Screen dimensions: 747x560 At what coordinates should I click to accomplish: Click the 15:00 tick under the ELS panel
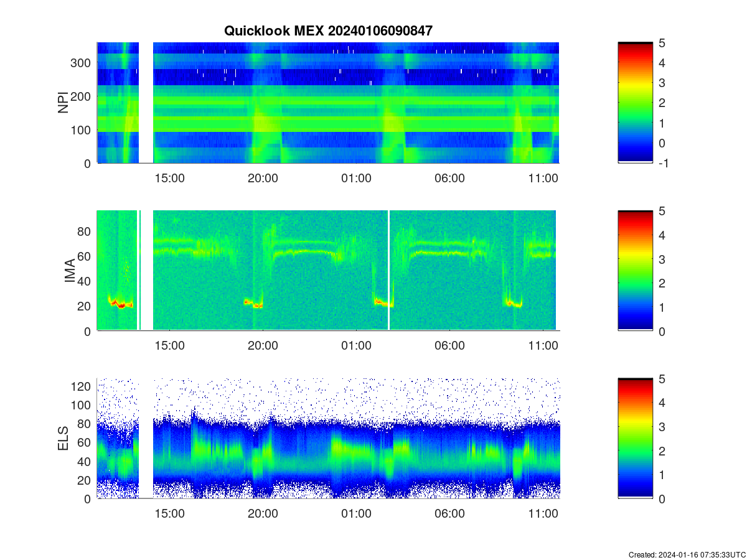click(169, 514)
